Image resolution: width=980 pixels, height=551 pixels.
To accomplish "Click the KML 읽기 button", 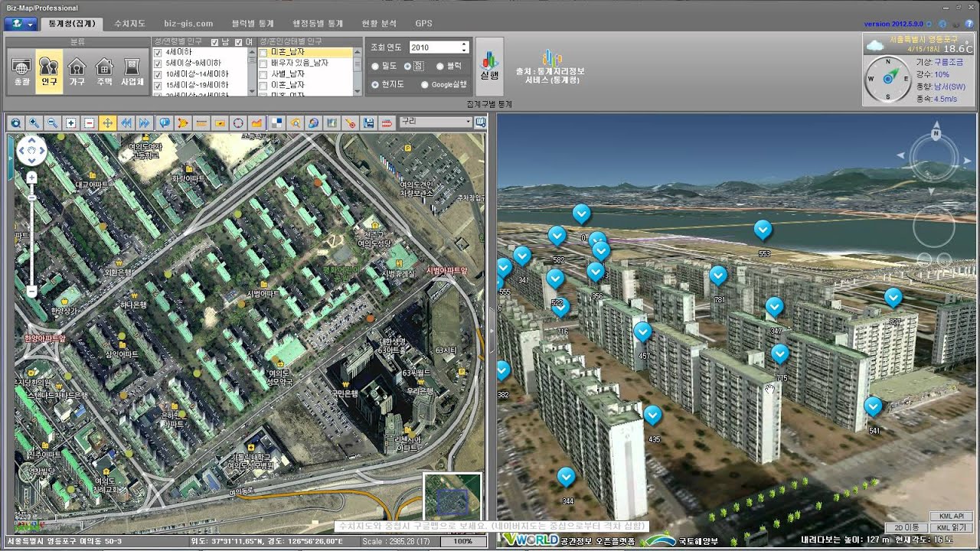I will coord(950,527).
